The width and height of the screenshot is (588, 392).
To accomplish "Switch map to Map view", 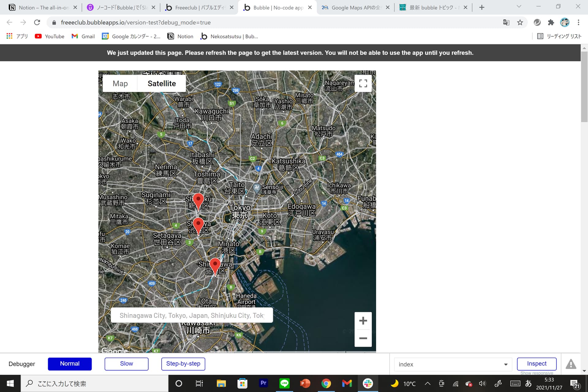I will point(120,83).
